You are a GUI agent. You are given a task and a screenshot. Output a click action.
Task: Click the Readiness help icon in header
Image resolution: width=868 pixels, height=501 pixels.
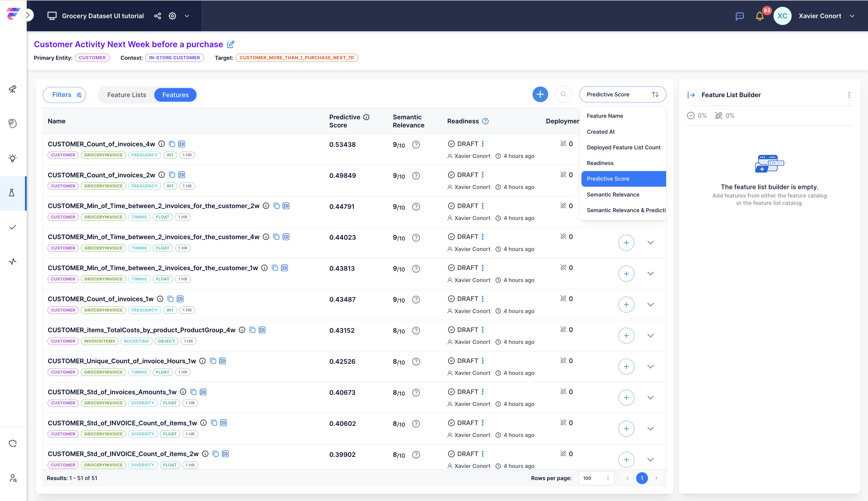pos(485,121)
